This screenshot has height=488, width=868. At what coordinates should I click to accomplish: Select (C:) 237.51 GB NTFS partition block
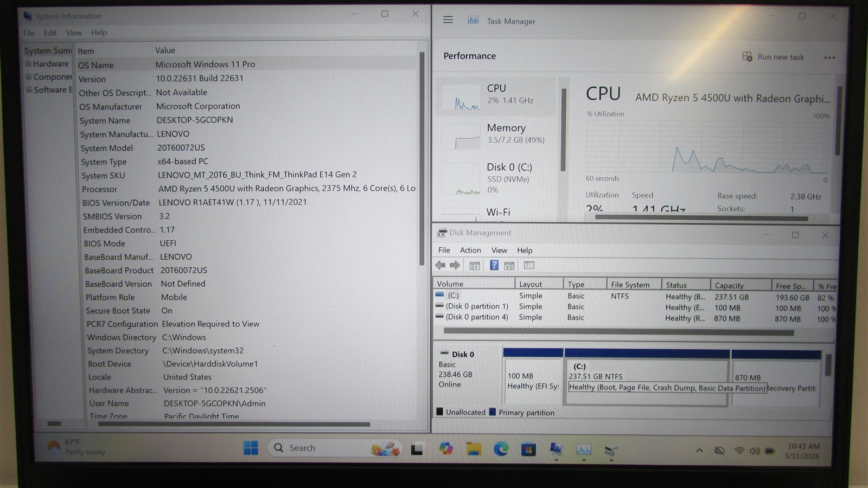[x=647, y=377]
